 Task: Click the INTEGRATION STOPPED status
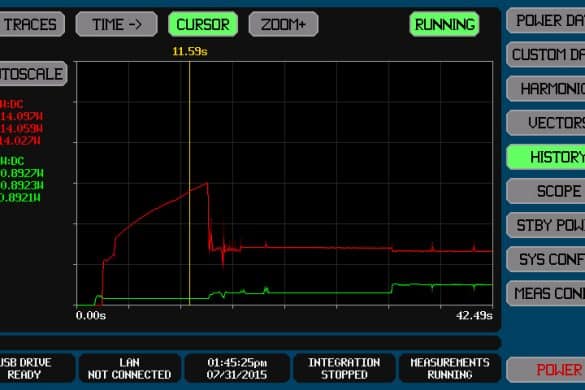(x=344, y=368)
